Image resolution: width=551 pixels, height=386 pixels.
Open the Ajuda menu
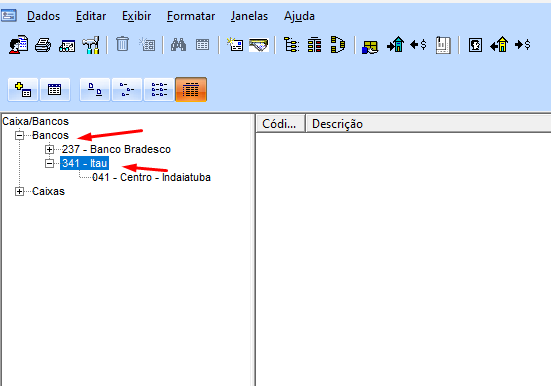(299, 16)
